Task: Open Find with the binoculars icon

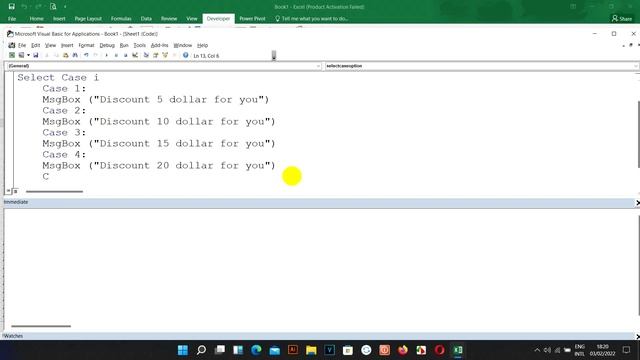Action: (75, 55)
